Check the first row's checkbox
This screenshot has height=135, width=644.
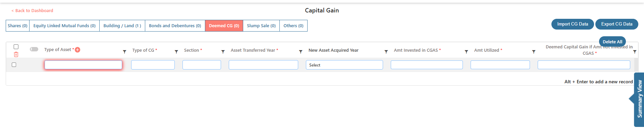(14, 65)
